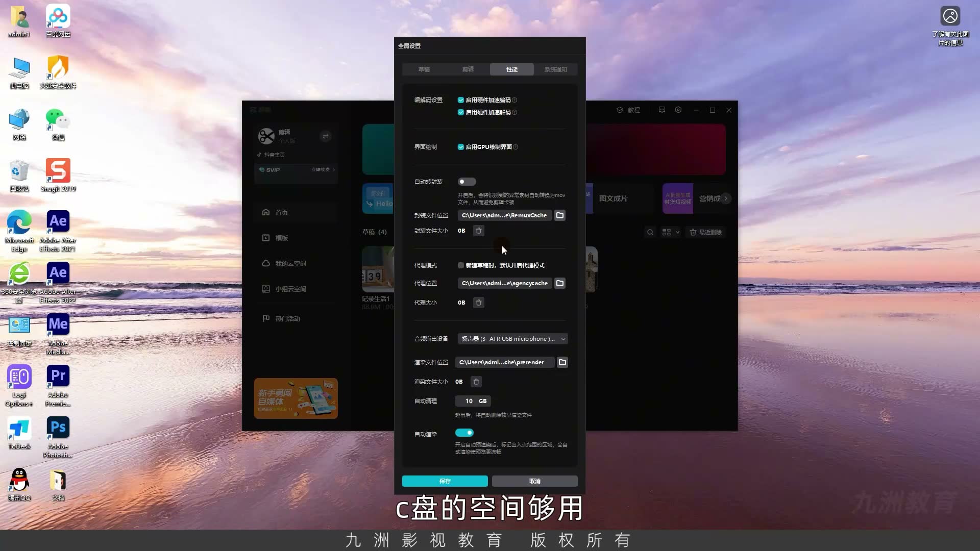The height and width of the screenshot is (551, 980).
Task: Switch to the 剪辑 settings tab
Action: coord(468,69)
